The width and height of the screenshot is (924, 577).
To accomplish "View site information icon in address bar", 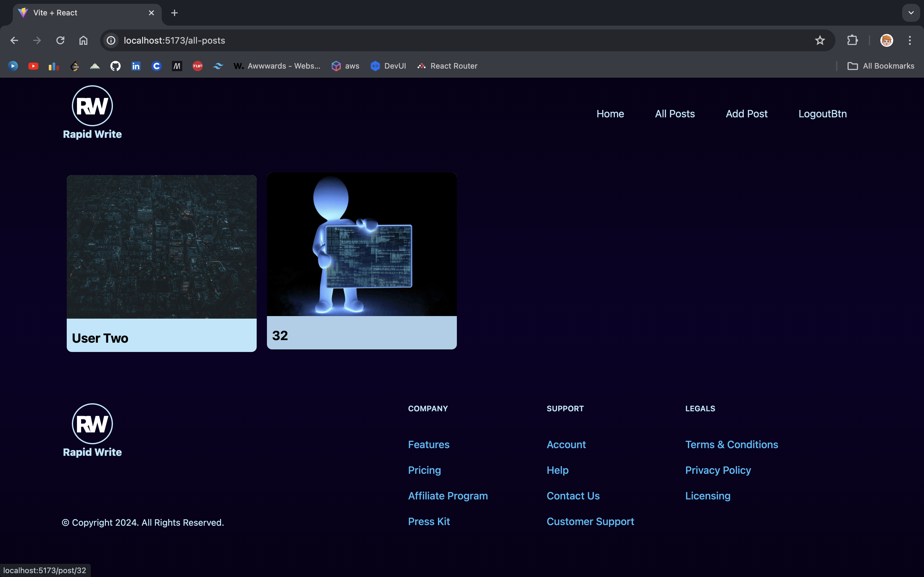I will [111, 40].
